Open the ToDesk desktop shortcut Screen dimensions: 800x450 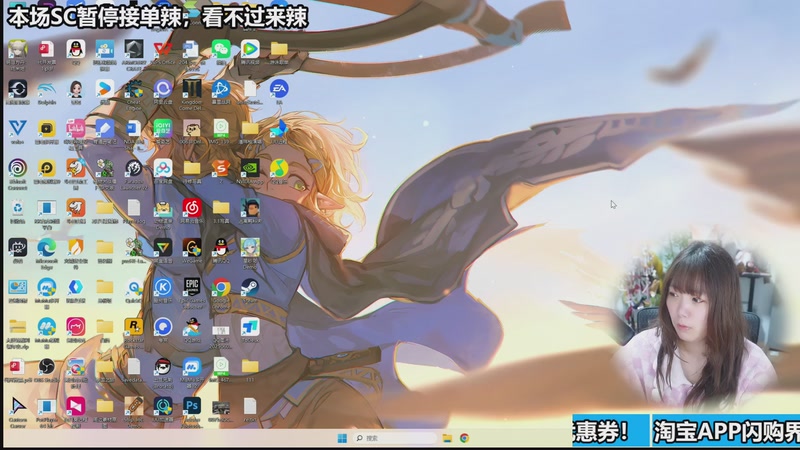pos(250,327)
